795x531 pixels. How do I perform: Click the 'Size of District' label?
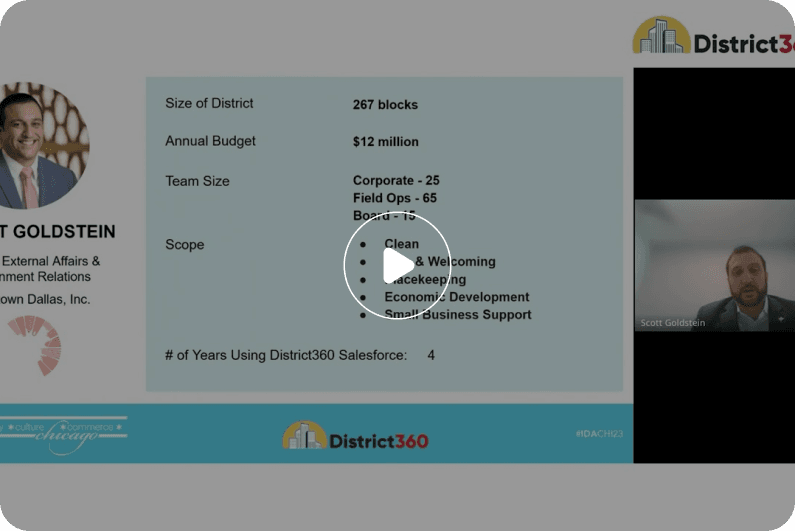click(x=209, y=103)
